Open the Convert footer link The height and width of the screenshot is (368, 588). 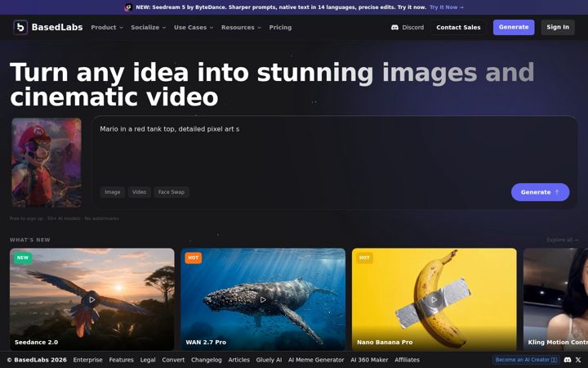173,360
